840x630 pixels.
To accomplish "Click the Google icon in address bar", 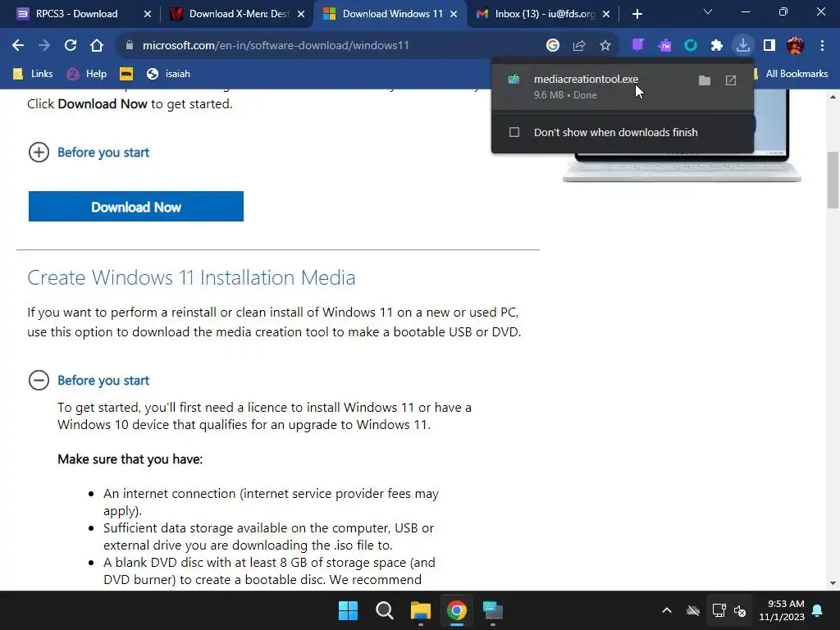I will coord(552,46).
